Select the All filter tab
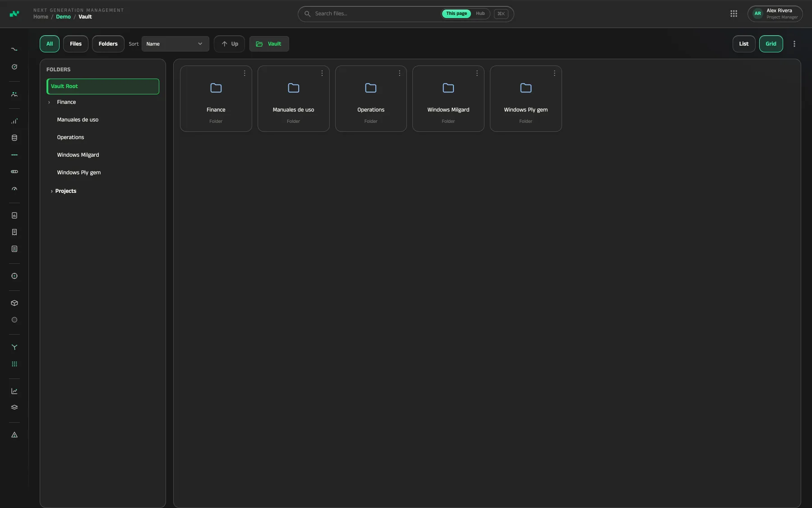The width and height of the screenshot is (812, 508). point(50,44)
